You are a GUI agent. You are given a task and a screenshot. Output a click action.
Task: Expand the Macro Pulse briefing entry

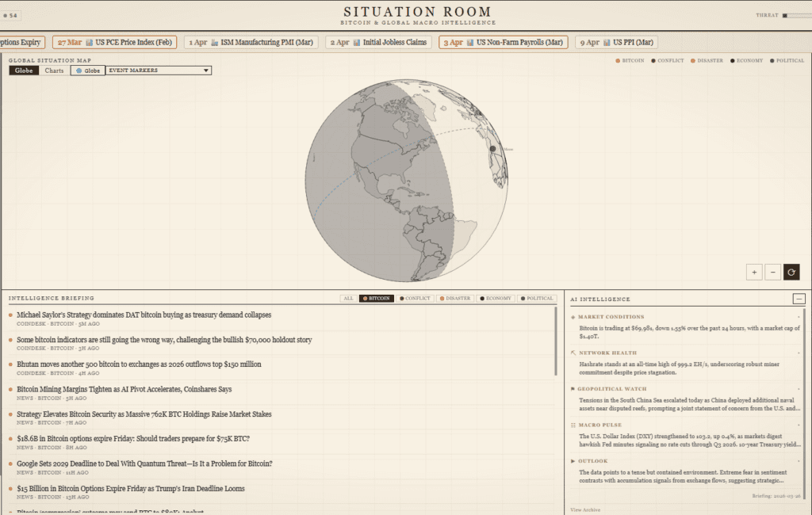point(797,425)
